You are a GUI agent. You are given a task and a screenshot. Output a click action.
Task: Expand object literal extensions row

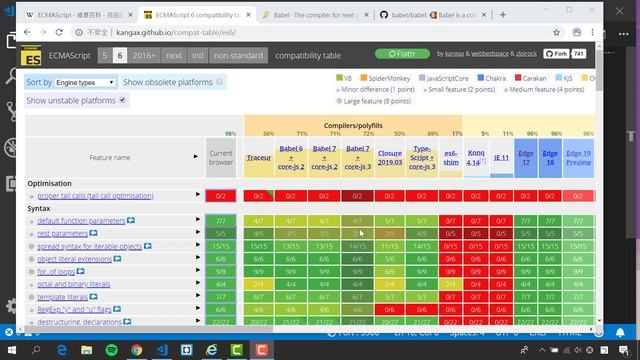coord(198,257)
